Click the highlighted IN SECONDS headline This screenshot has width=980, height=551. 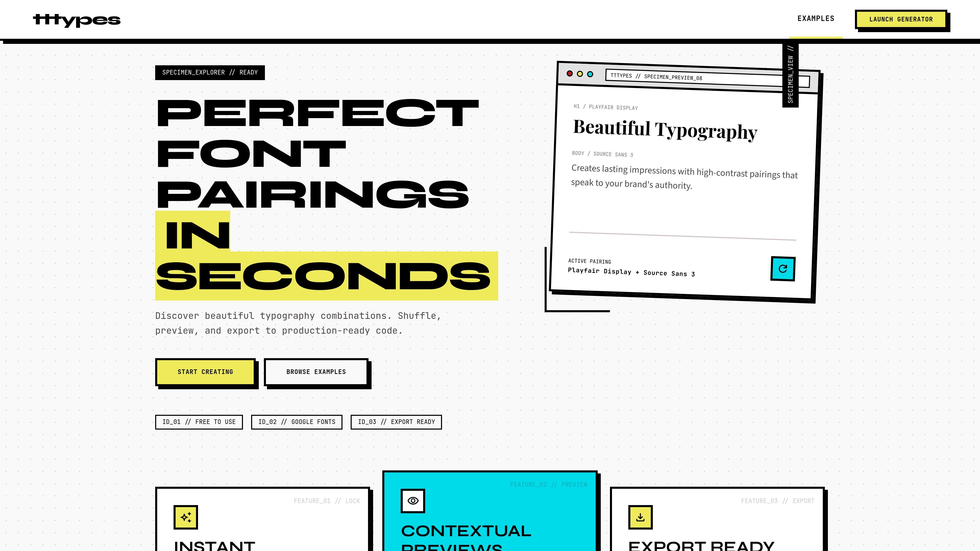click(x=326, y=256)
